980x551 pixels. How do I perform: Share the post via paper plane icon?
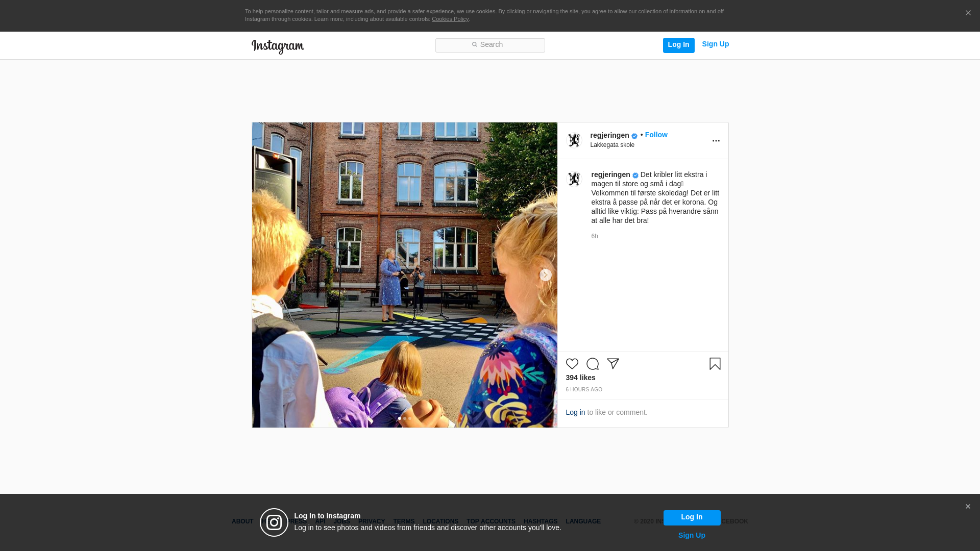tap(613, 364)
